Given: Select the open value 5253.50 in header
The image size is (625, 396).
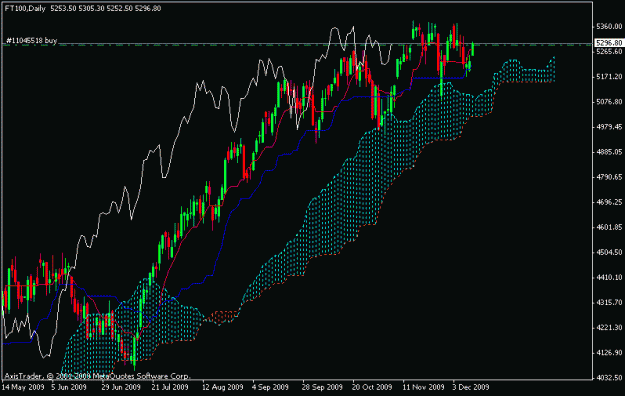Looking at the screenshot, I should pos(63,8).
